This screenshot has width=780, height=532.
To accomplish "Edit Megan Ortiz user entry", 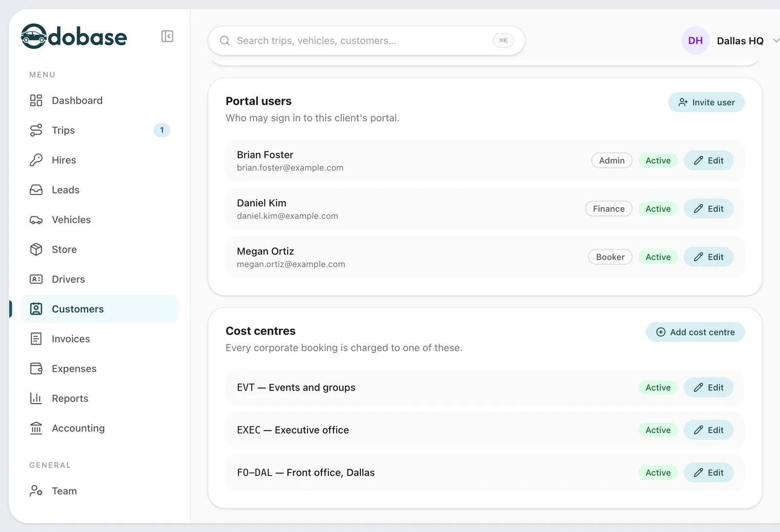I will click(x=708, y=257).
